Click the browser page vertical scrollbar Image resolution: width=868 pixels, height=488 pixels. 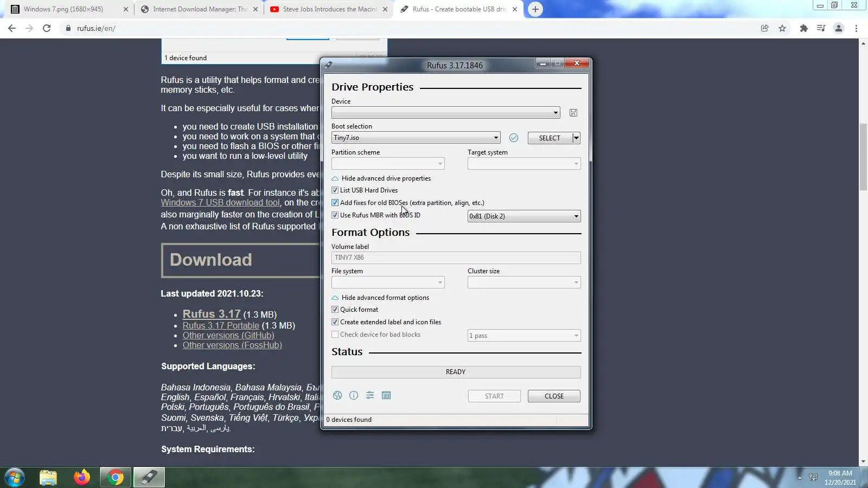(863, 157)
